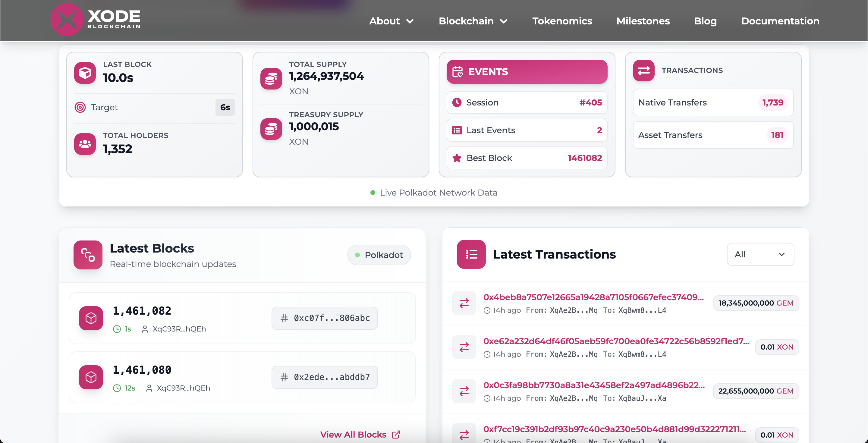This screenshot has height=443, width=868.
Task: Open transaction 0x0c3fa98bb7730a8a31e43458ef2a497ad4896b22
Action: tap(594, 385)
